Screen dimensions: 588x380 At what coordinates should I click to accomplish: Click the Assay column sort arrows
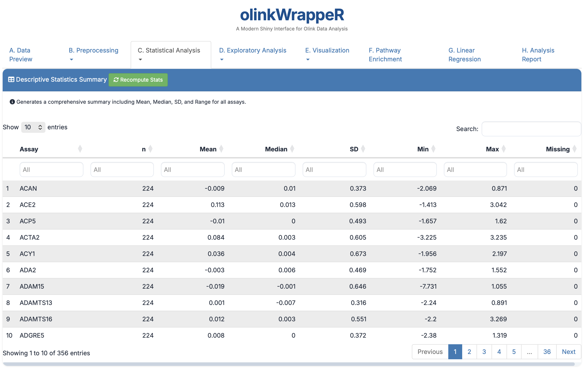[x=80, y=149]
